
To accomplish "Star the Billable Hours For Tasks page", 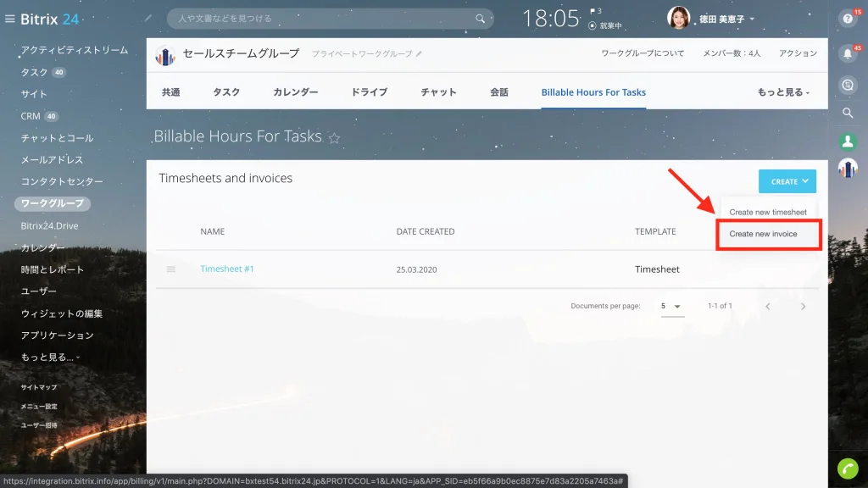I will coord(334,138).
